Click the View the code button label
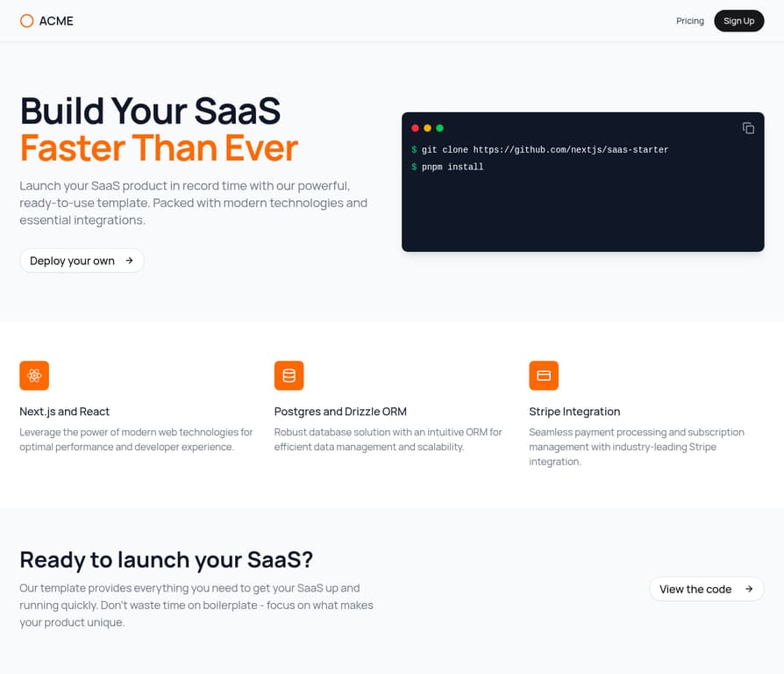 (x=695, y=589)
